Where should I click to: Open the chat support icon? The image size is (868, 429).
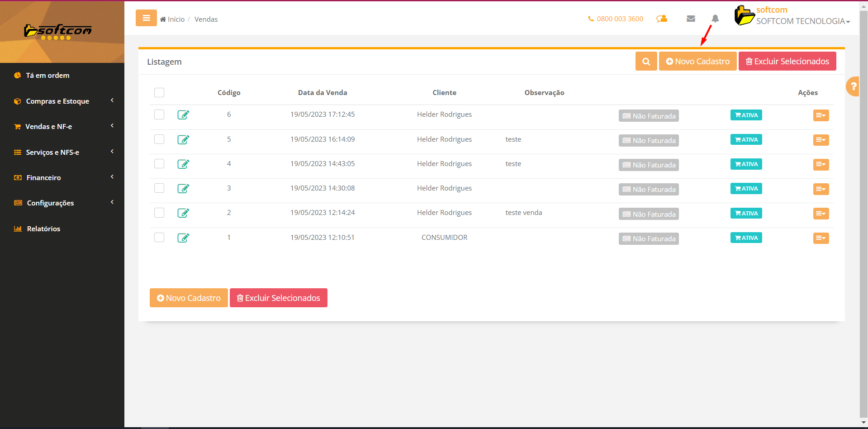pos(662,19)
